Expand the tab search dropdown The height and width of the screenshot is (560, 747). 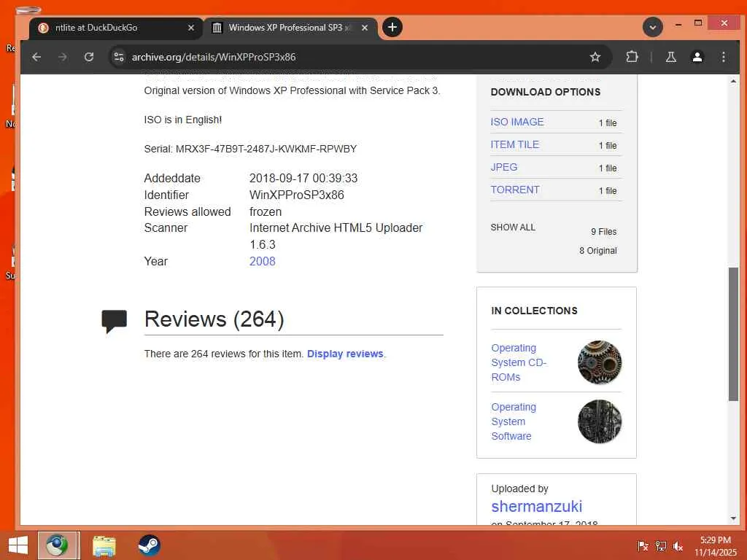653,27
